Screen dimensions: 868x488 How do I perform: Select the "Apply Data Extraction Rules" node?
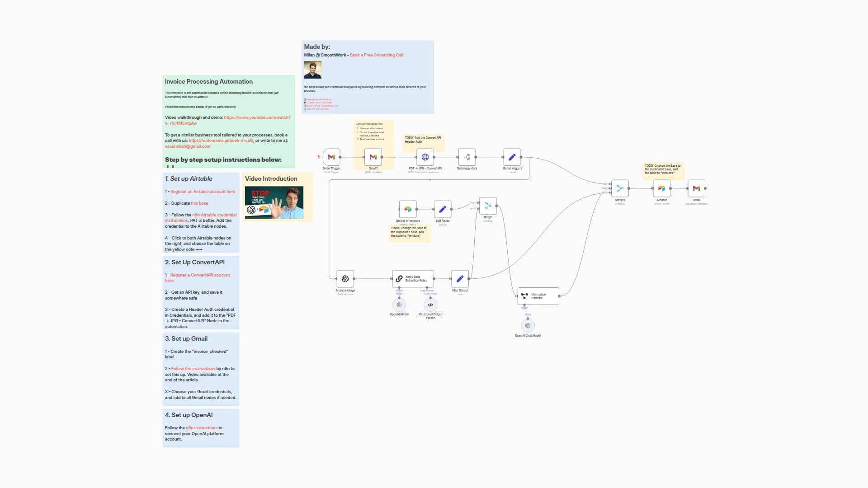click(413, 278)
